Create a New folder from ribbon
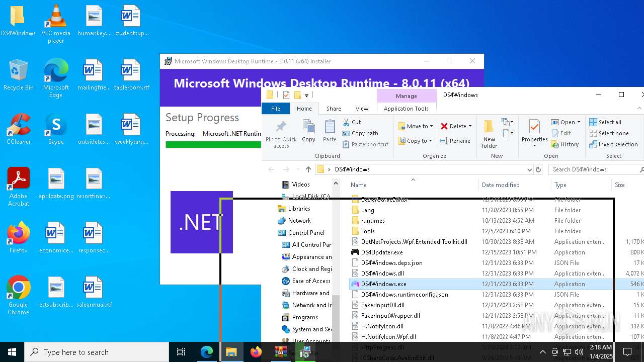 click(x=489, y=134)
